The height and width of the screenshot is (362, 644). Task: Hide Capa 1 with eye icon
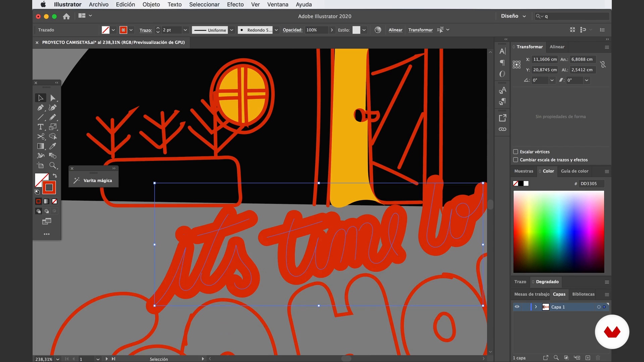(x=517, y=307)
